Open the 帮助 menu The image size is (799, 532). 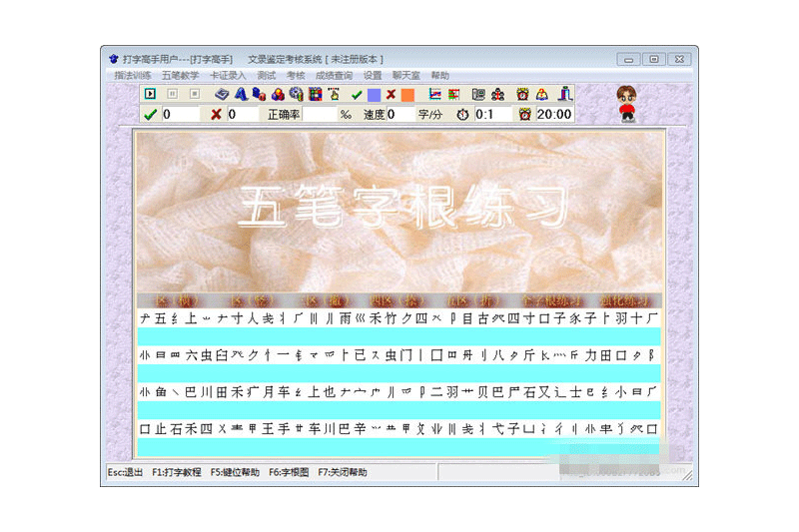pyautogui.click(x=439, y=75)
